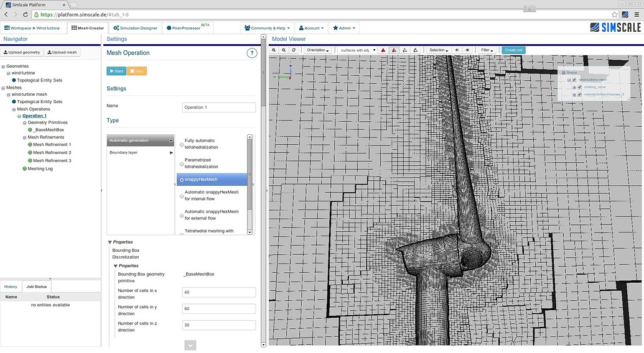Screen dimensions: 644x353
Task: Open the Filter dropdown in viewer toolbar
Action: [x=487, y=50]
